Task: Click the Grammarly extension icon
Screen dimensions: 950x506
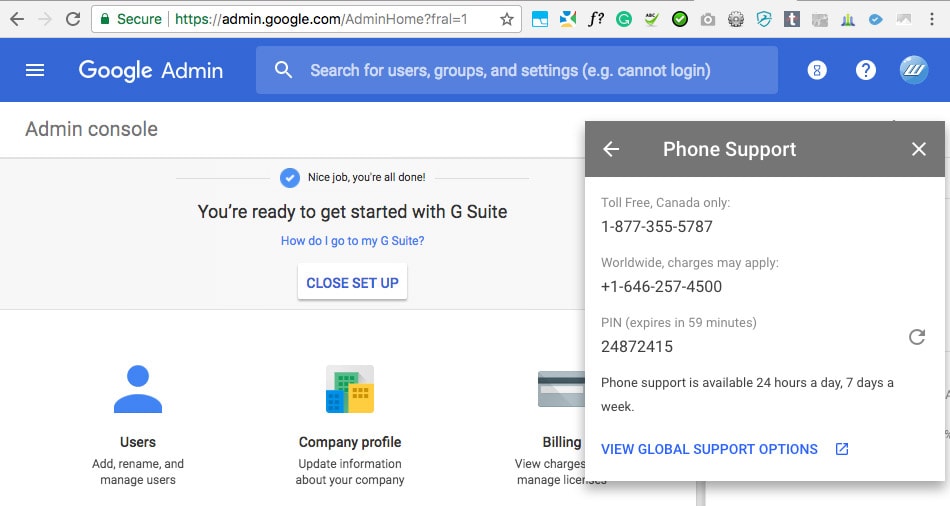Action: coord(623,20)
